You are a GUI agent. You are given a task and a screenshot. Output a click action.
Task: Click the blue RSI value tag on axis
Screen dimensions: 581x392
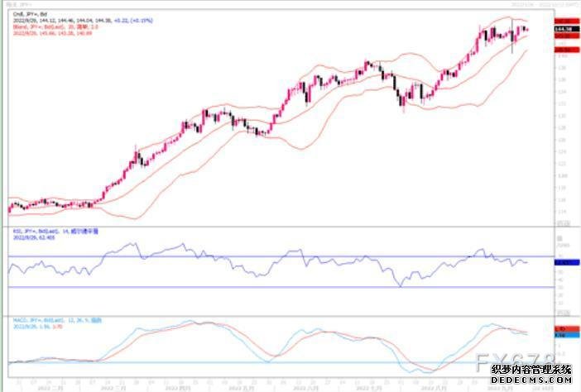pyautogui.click(x=566, y=262)
